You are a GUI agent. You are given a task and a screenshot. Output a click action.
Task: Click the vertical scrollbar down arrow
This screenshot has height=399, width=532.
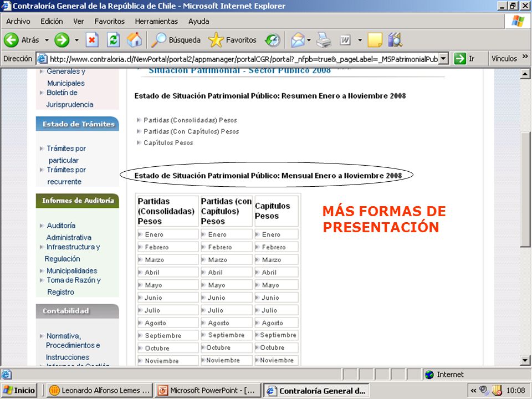pyautogui.click(x=525, y=360)
